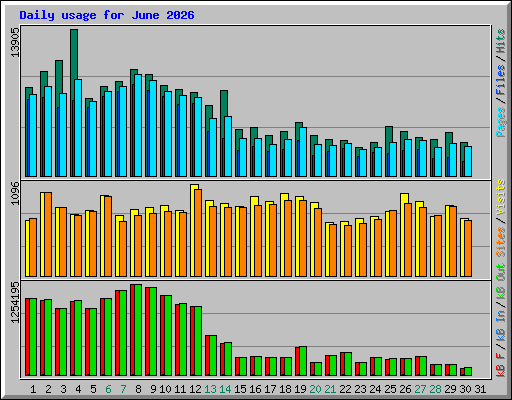Click day label 3 on x-axis
This screenshot has height=400, width=512.
[63, 389]
